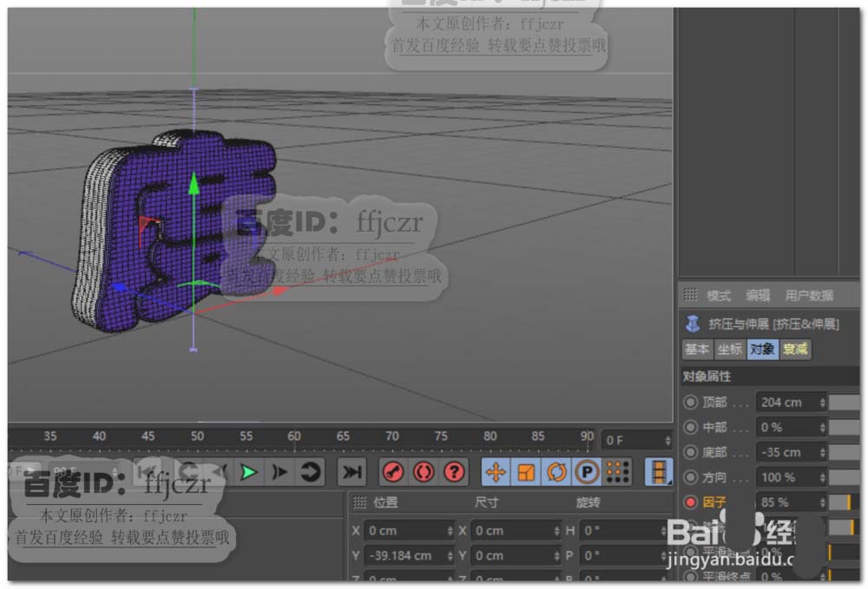Image resolution: width=868 pixels, height=589 pixels.
Task: Open the 模式 menu
Action: click(719, 296)
